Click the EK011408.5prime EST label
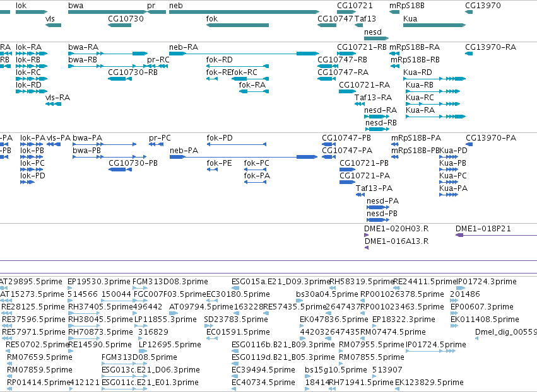The width and height of the screenshot is (537, 392). (485, 320)
